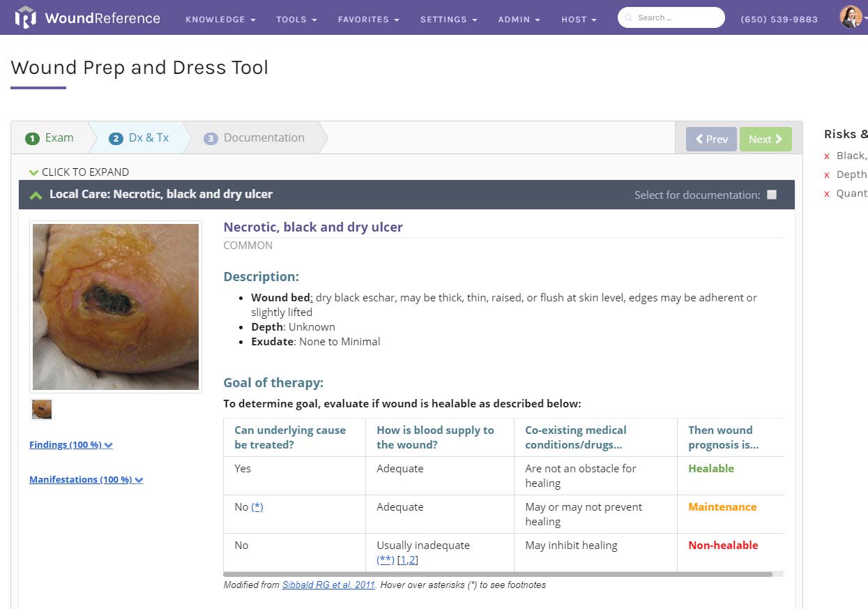Remove the Depth risk item with x

pyautogui.click(x=827, y=175)
